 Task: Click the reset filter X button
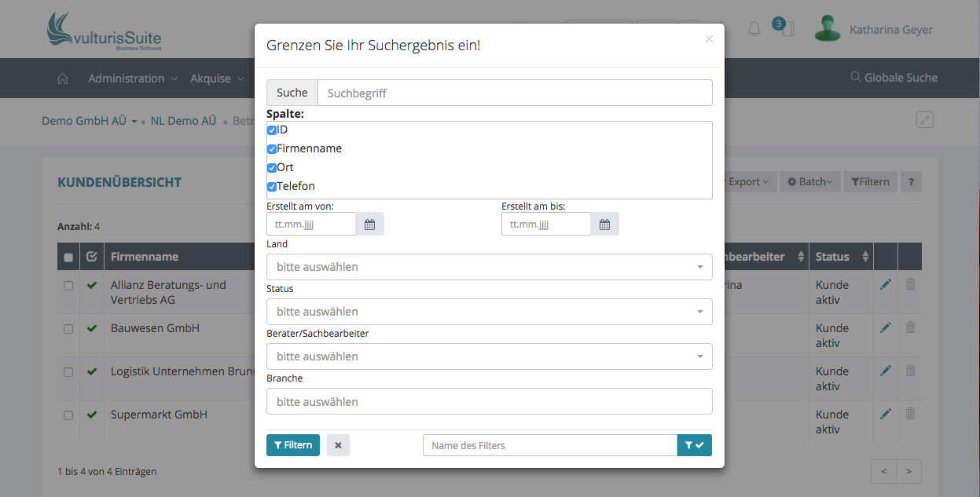pyautogui.click(x=338, y=445)
